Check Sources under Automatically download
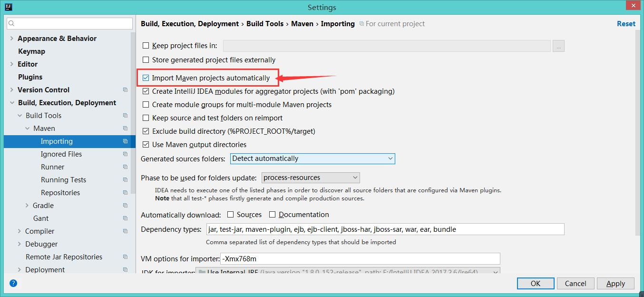 coord(231,215)
